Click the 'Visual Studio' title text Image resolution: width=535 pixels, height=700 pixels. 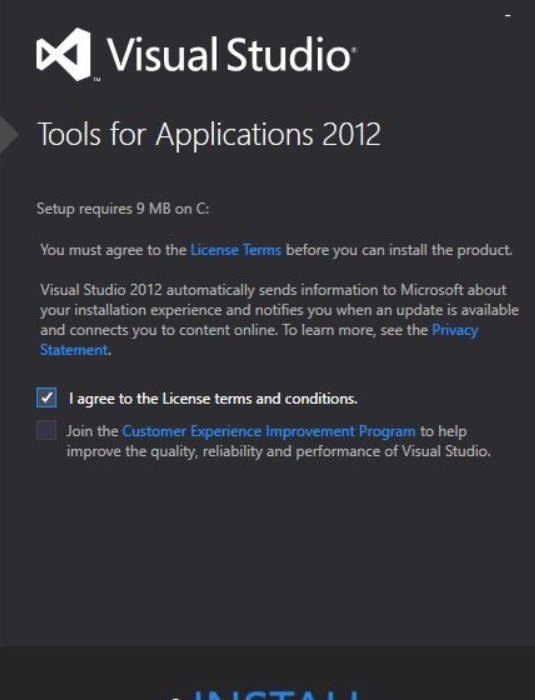coord(229,54)
